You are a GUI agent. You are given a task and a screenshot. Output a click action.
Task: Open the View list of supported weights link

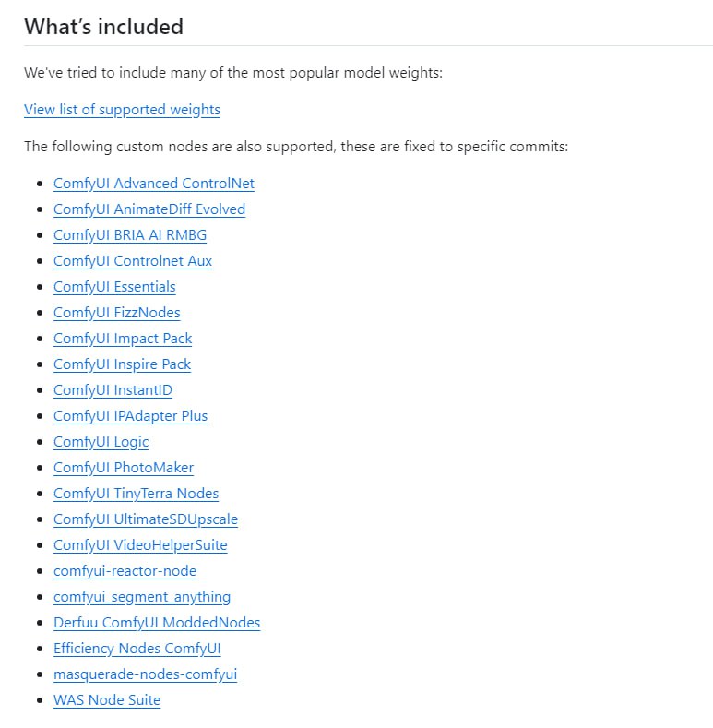pos(122,110)
